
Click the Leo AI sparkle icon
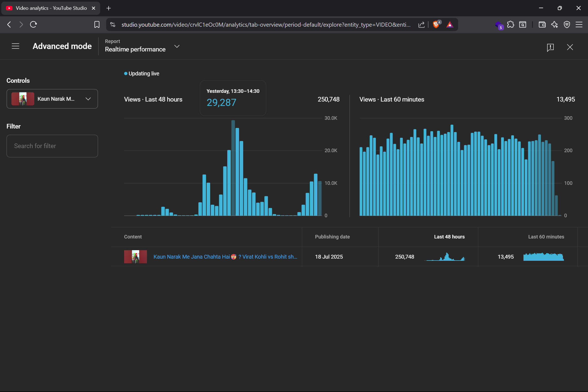[x=554, y=24]
